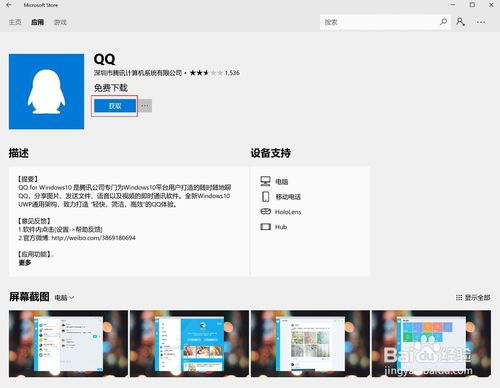500x388 pixels.
Task: Open the user account icon
Action: pyautogui.click(x=461, y=22)
